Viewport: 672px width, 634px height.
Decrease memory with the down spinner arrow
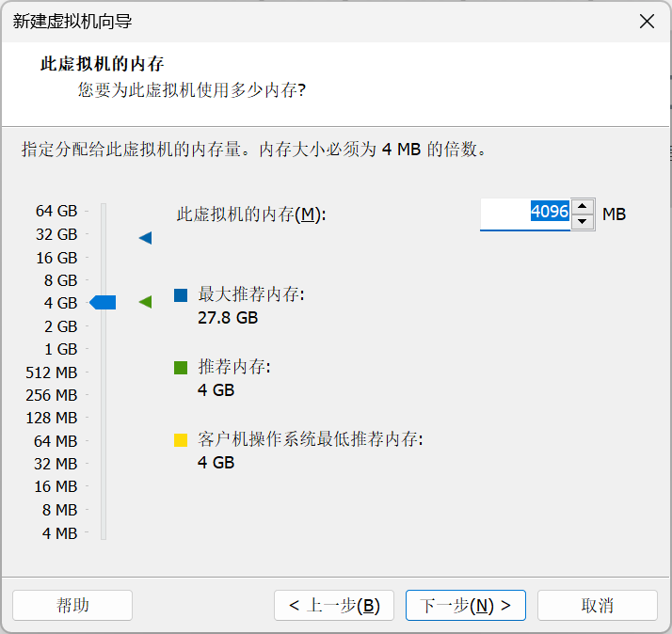click(584, 221)
